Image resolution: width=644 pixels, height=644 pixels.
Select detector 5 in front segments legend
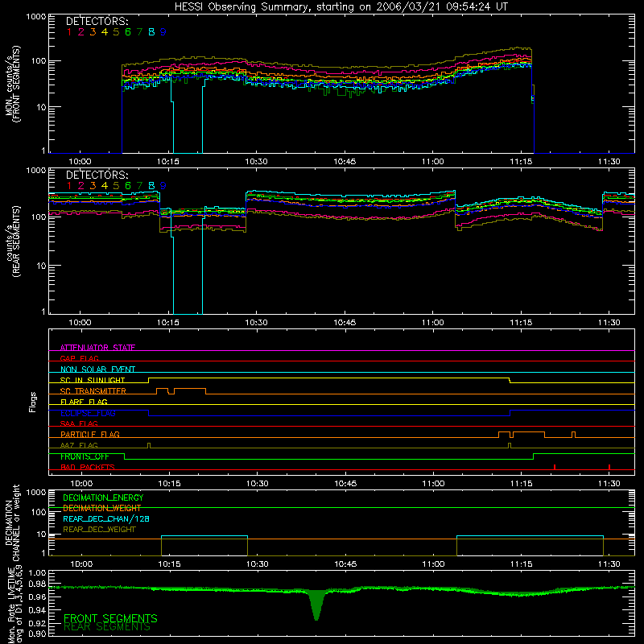point(116,32)
